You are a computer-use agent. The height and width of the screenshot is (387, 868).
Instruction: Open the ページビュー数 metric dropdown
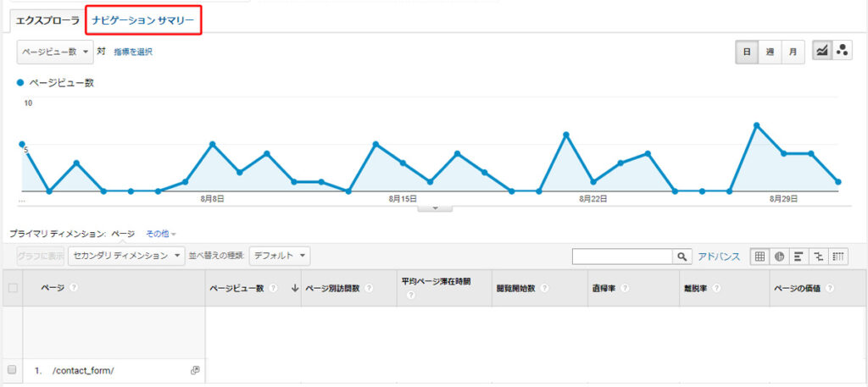(55, 52)
